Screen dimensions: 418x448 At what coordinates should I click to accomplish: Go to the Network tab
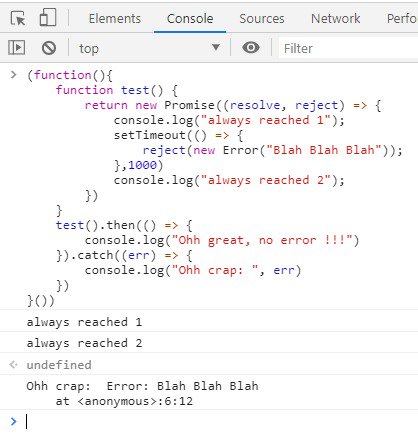point(336,19)
